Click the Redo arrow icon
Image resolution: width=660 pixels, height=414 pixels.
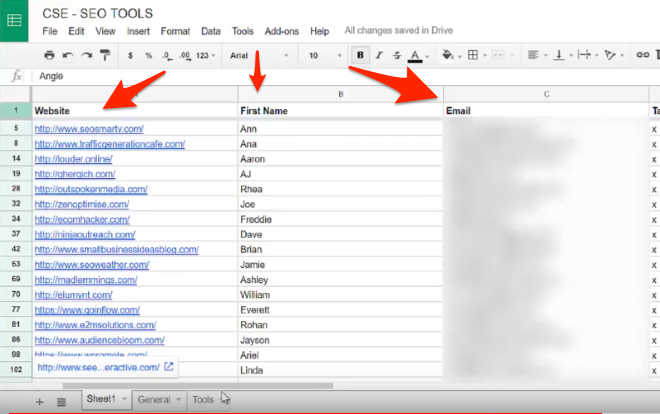tap(86, 55)
